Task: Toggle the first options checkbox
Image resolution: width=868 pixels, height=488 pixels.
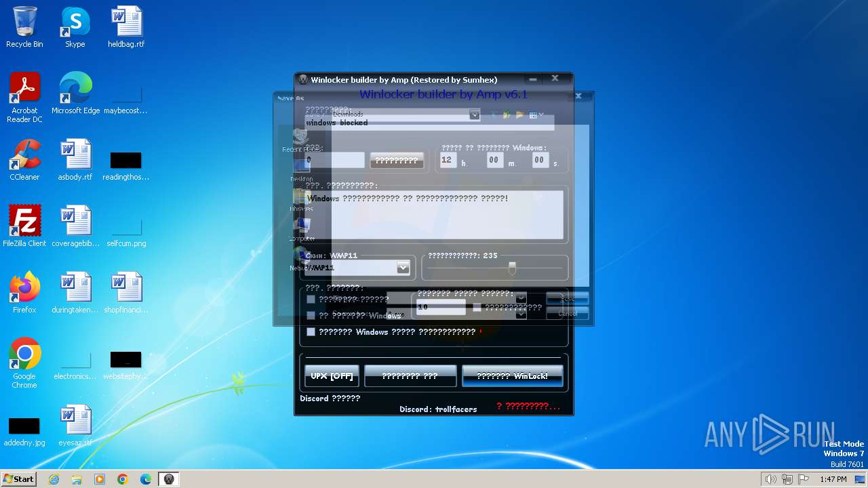Action: pos(311,300)
